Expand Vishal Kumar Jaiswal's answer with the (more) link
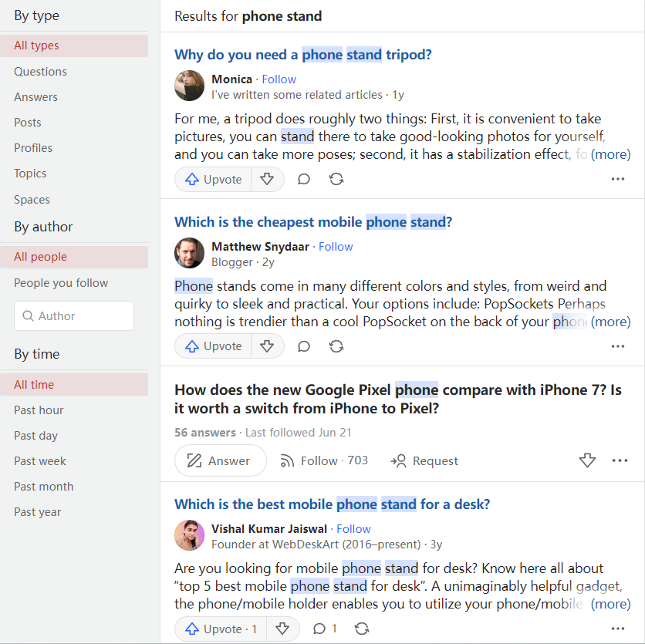645x644 pixels. click(x=610, y=604)
